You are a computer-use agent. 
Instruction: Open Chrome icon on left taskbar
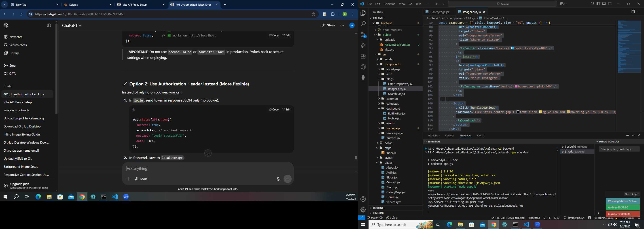[82, 197]
